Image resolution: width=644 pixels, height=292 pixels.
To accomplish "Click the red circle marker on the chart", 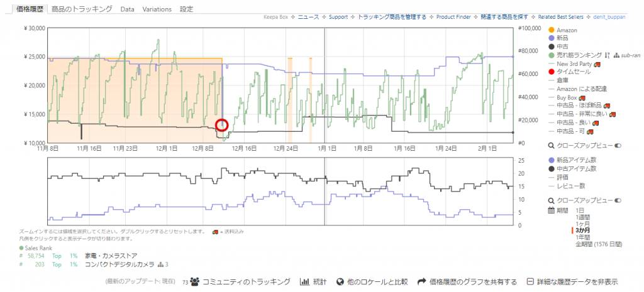I will (222, 124).
